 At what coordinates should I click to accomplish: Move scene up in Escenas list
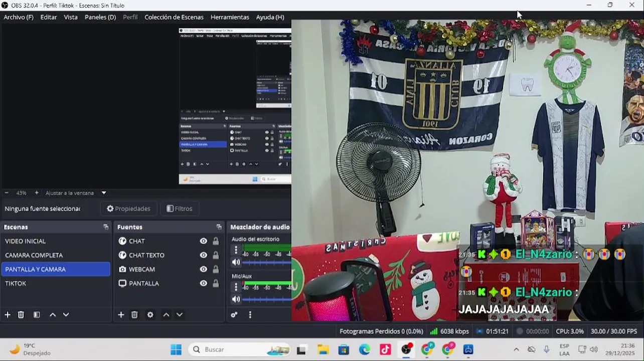pos(53,315)
